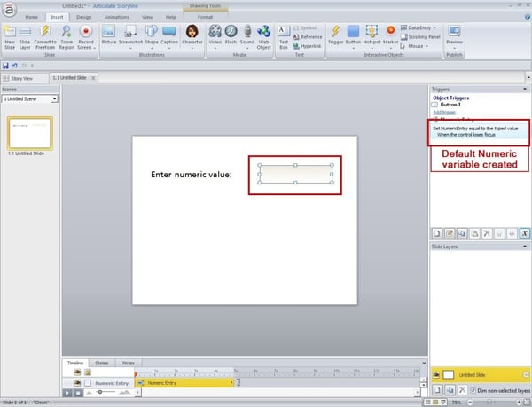The image size is (532, 407).
Task: Adjust the timeline zoom slider
Action: point(100,392)
